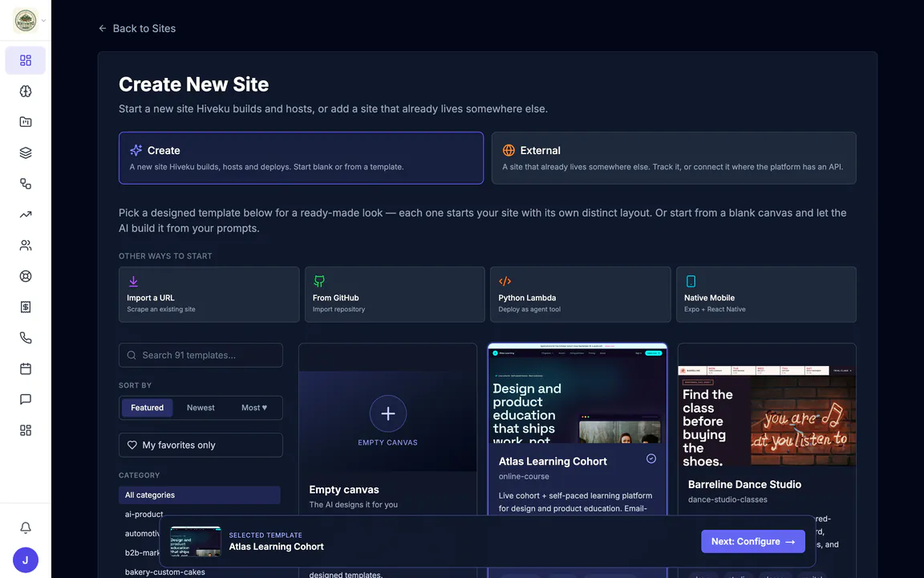
Task: Choose From GitHub import option
Action: [x=395, y=295]
